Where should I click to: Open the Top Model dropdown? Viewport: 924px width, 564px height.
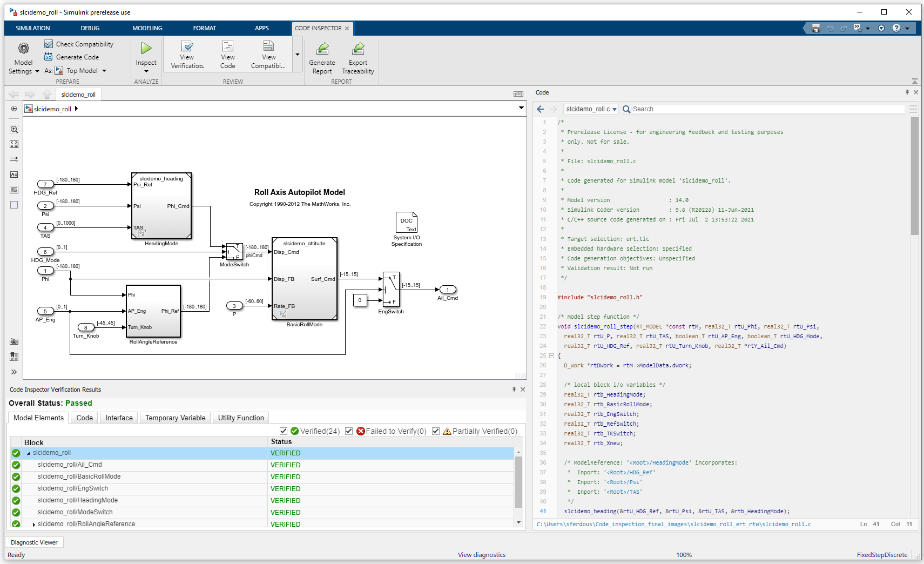pyautogui.click(x=104, y=71)
